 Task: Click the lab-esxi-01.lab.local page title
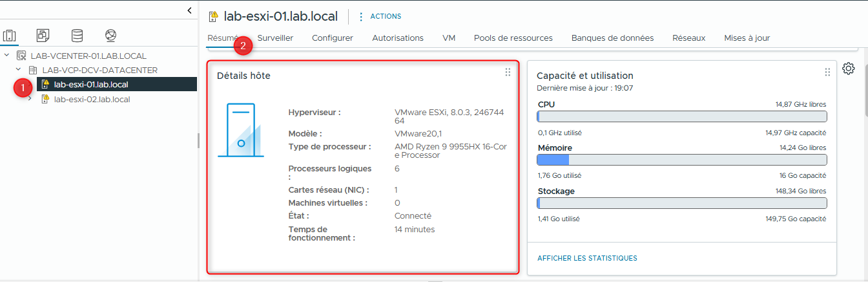pos(281,16)
